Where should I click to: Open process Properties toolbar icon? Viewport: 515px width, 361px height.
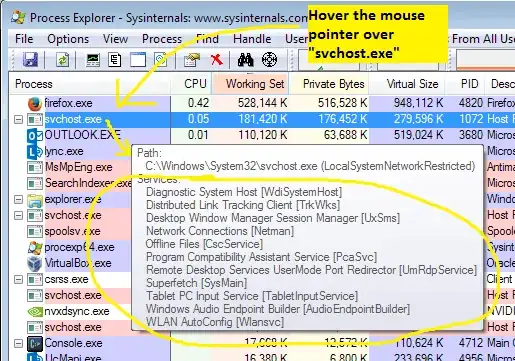point(192,60)
